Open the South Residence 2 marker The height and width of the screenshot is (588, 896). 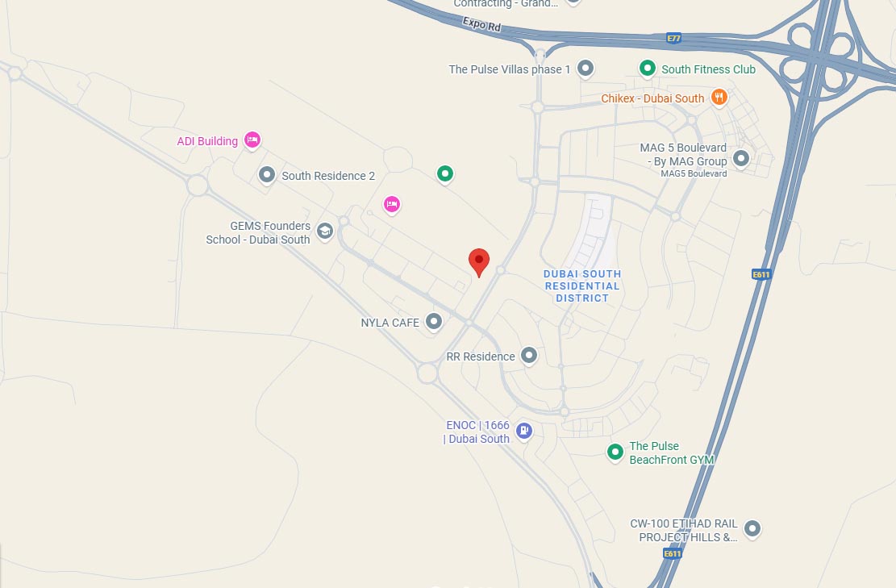pyautogui.click(x=267, y=175)
